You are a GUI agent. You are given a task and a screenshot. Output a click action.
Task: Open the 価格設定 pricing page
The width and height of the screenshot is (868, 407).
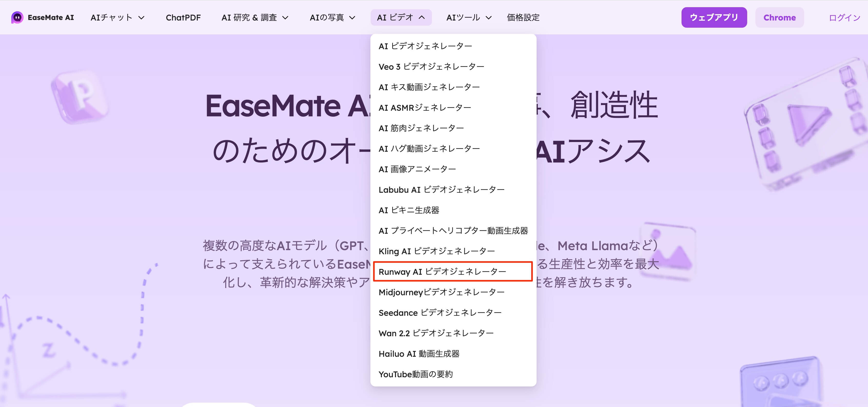tap(523, 17)
